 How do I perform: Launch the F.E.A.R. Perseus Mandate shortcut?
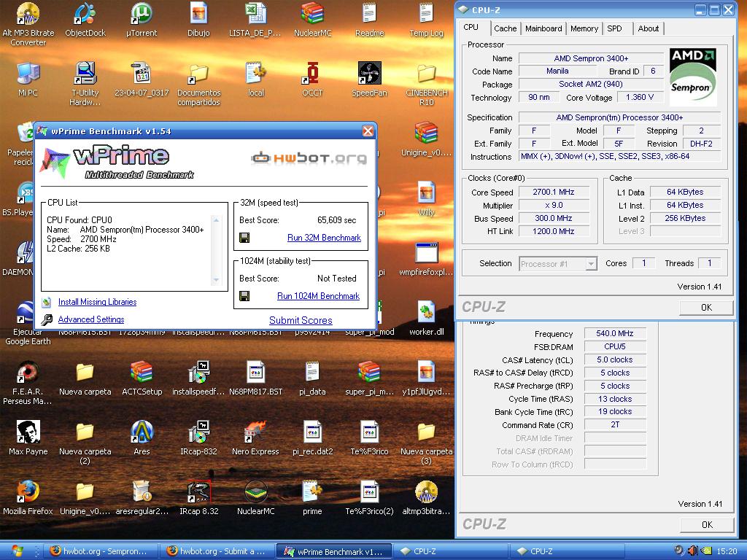point(28,373)
